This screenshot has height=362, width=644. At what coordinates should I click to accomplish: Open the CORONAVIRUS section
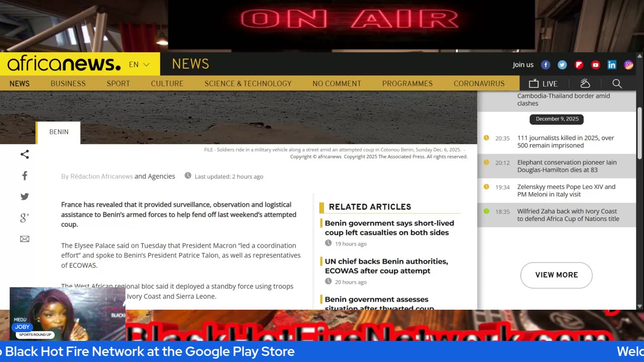[479, 83]
